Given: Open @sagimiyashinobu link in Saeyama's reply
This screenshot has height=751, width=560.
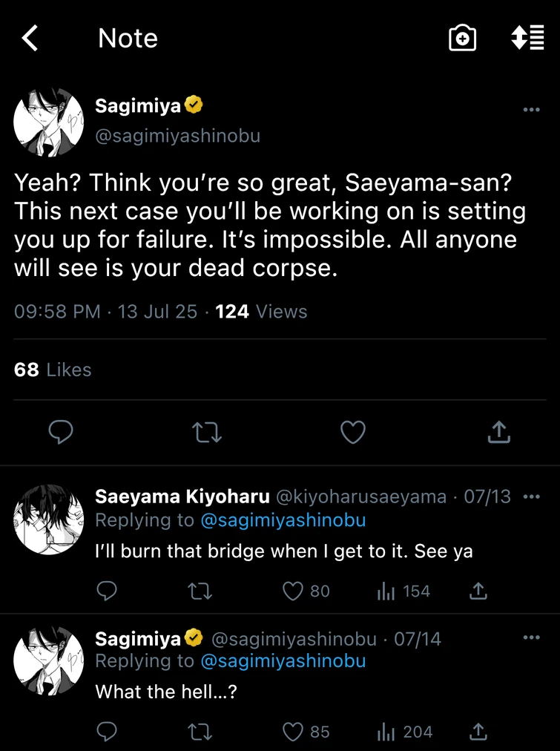Looking at the screenshot, I should click(283, 520).
